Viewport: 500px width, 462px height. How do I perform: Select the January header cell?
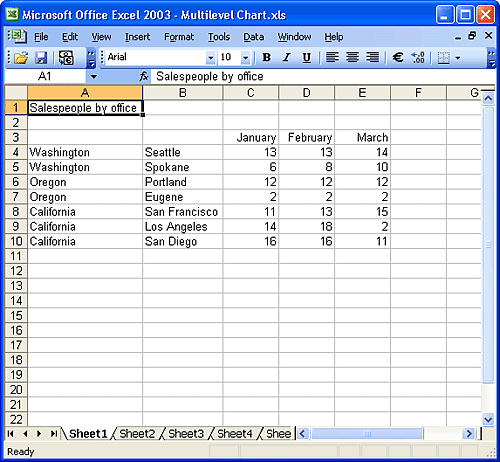click(251, 137)
